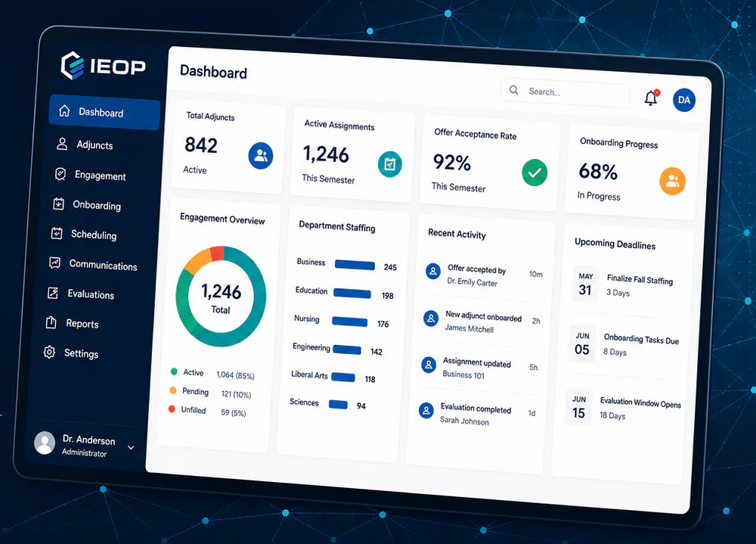Click the search magnifier icon

(514, 90)
